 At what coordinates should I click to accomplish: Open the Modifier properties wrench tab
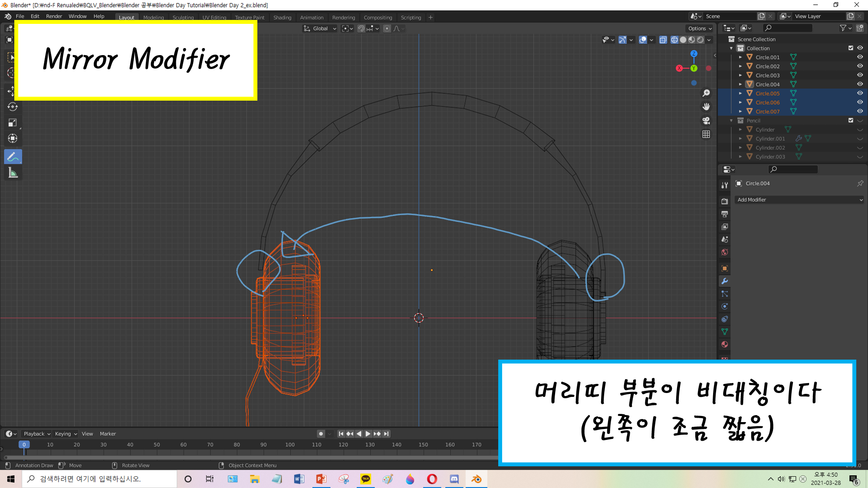(724, 281)
